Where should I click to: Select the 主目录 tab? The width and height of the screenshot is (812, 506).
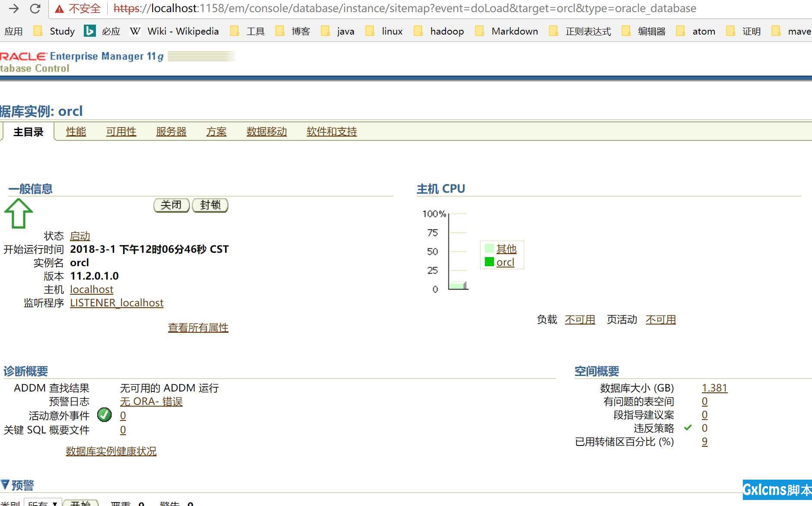click(28, 132)
